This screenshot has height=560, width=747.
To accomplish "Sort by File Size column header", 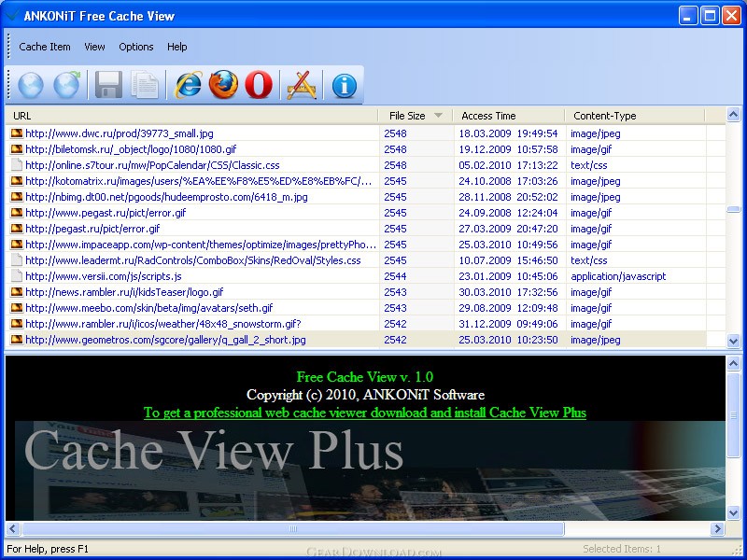I will point(415,116).
